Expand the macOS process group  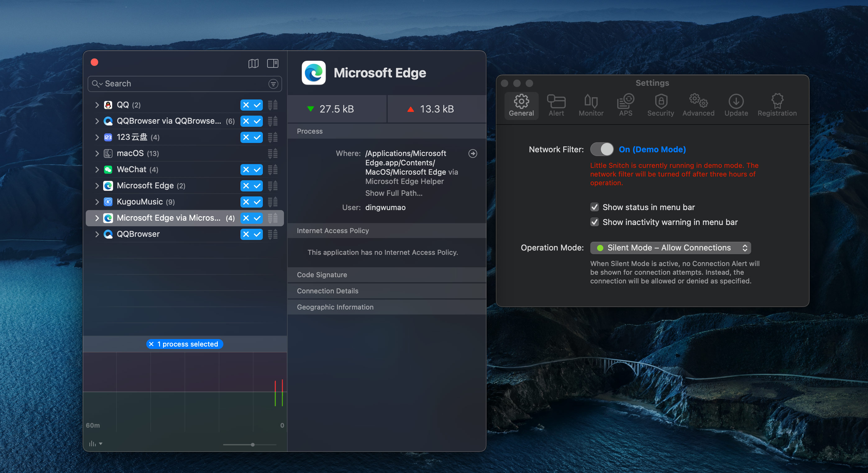click(x=97, y=154)
